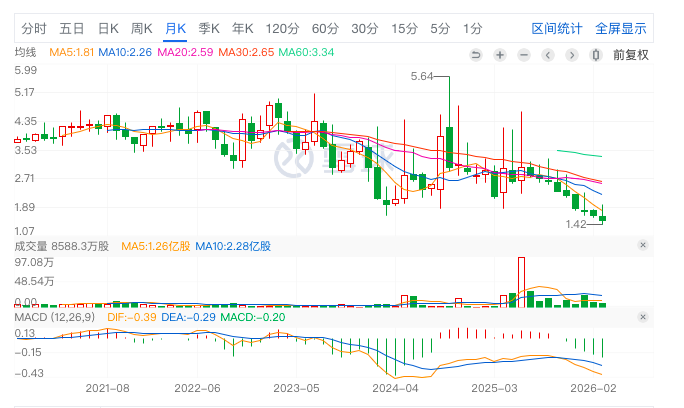Zoom out the chart with minus icon
This screenshot has height=408, width=684.
[524, 54]
